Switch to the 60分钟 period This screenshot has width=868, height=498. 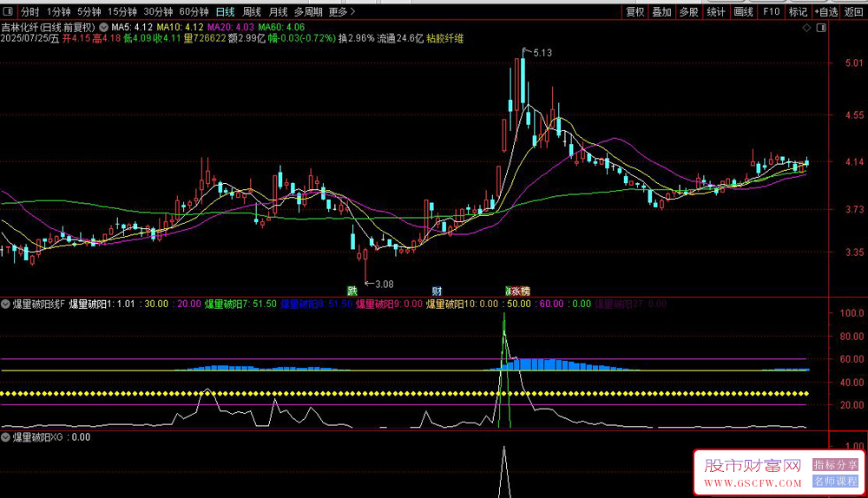(x=194, y=11)
